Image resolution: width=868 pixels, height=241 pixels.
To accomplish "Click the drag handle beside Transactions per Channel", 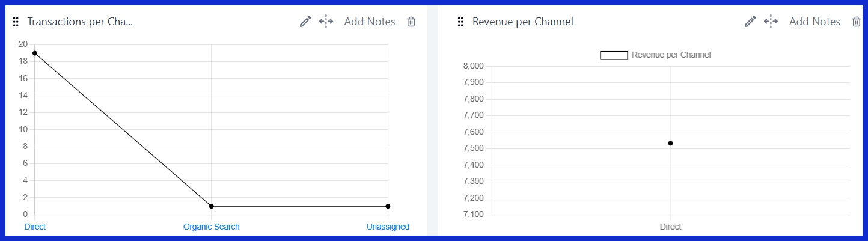I will [16, 22].
